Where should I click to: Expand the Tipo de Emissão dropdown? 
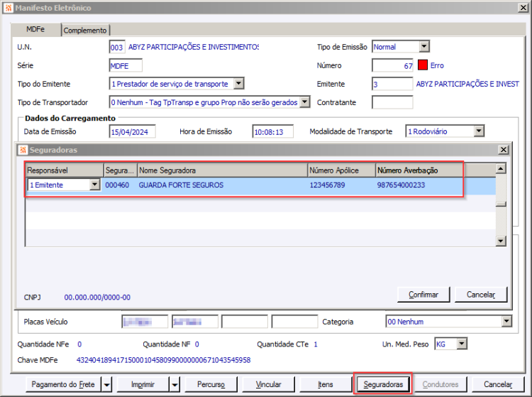[424, 47]
